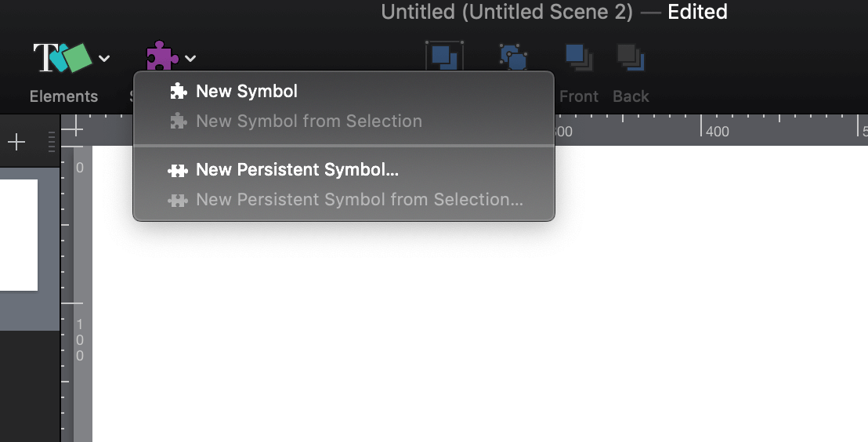The image size is (868, 442).
Task: Add a new scene with plus button
Action: [16, 142]
